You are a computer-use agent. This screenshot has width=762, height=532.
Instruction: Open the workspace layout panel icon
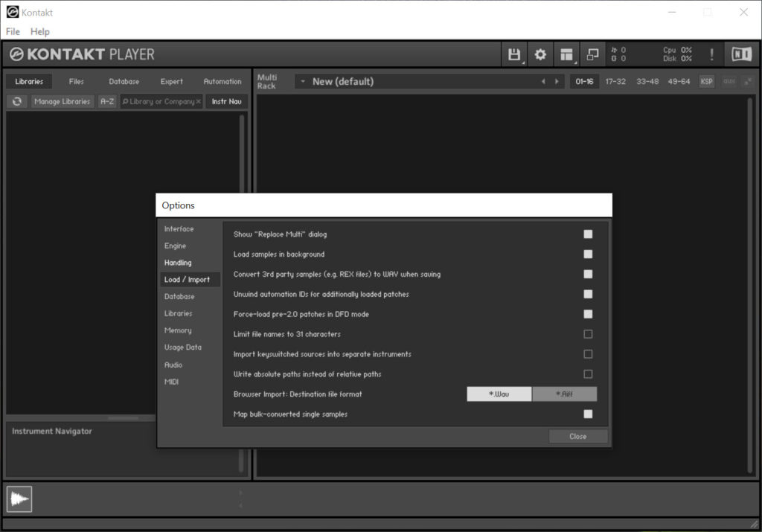566,54
